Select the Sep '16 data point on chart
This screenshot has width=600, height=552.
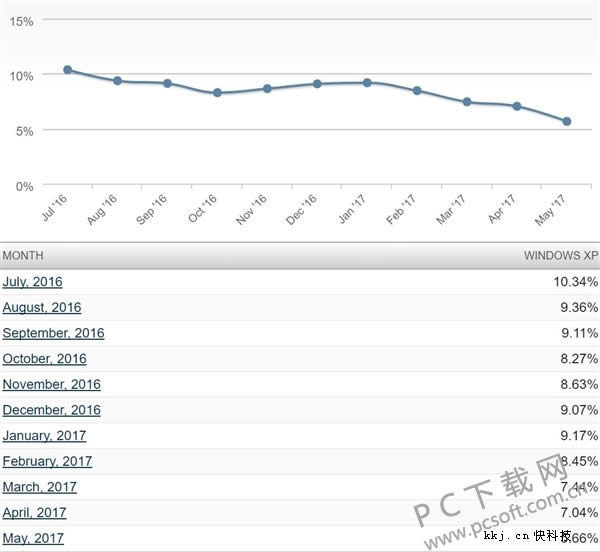(168, 83)
